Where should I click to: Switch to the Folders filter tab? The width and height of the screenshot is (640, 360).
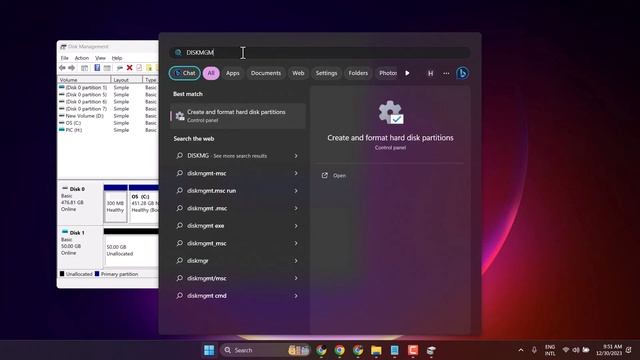pyautogui.click(x=358, y=73)
